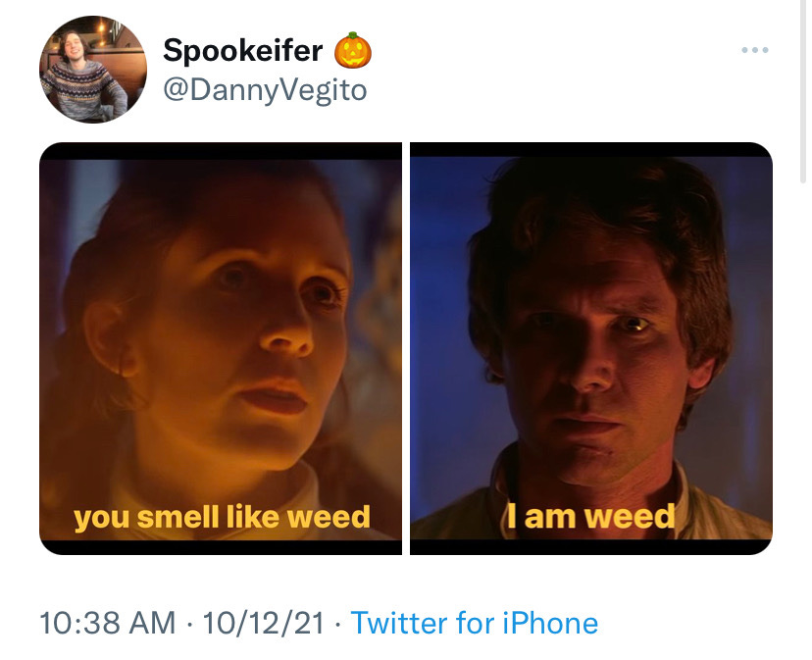The width and height of the screenshot is (812, 660).
Task: Open the right "I am weed" image
Action: pos(591,349)
